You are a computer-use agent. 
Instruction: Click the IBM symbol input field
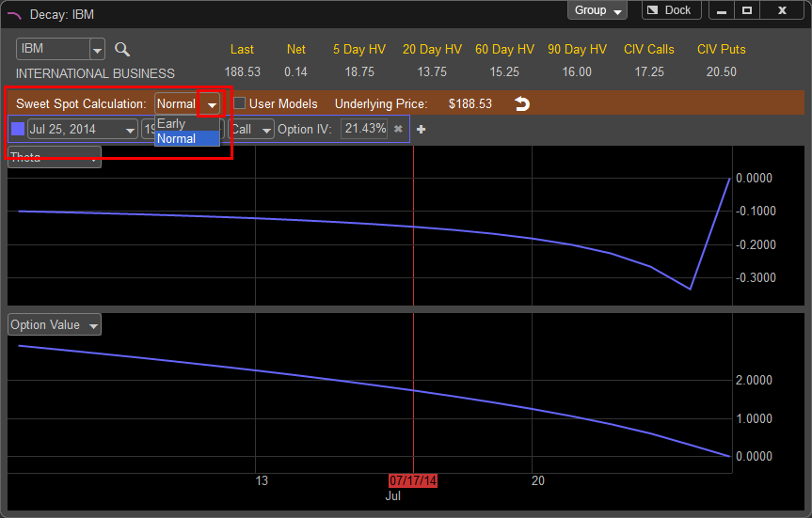point(54,49)
